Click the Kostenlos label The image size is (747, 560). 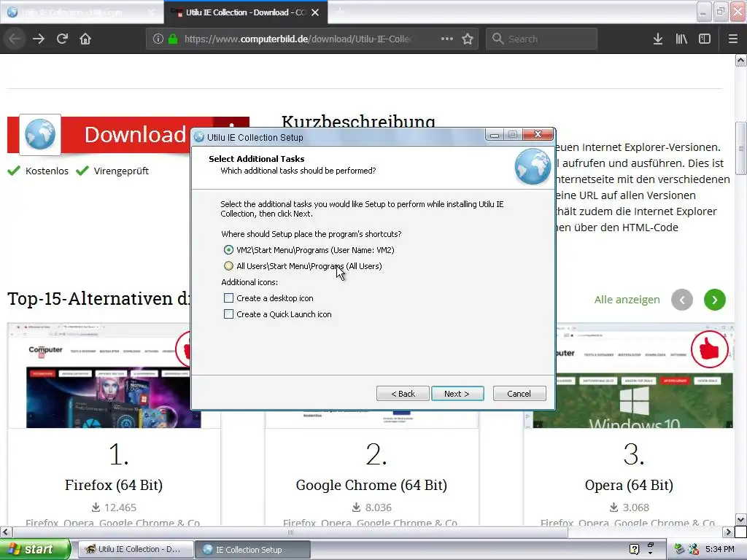[x=47, y=171]
